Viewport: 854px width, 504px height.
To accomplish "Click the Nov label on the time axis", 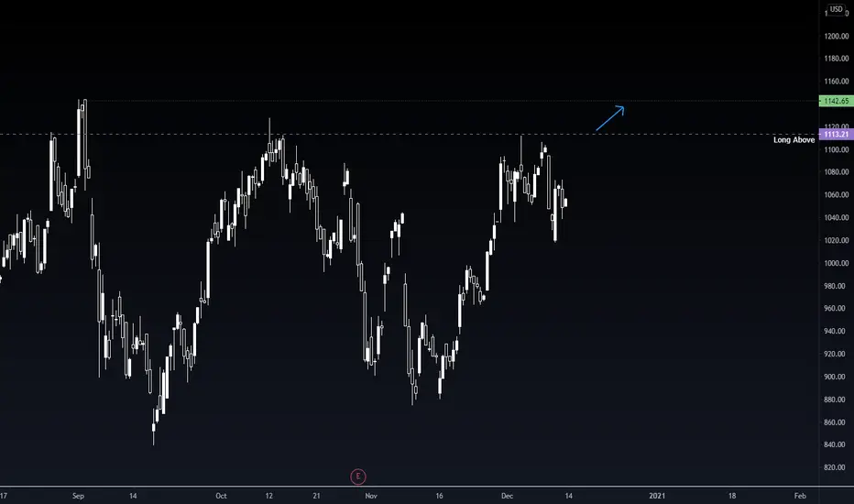I will [x=371, y=496].
